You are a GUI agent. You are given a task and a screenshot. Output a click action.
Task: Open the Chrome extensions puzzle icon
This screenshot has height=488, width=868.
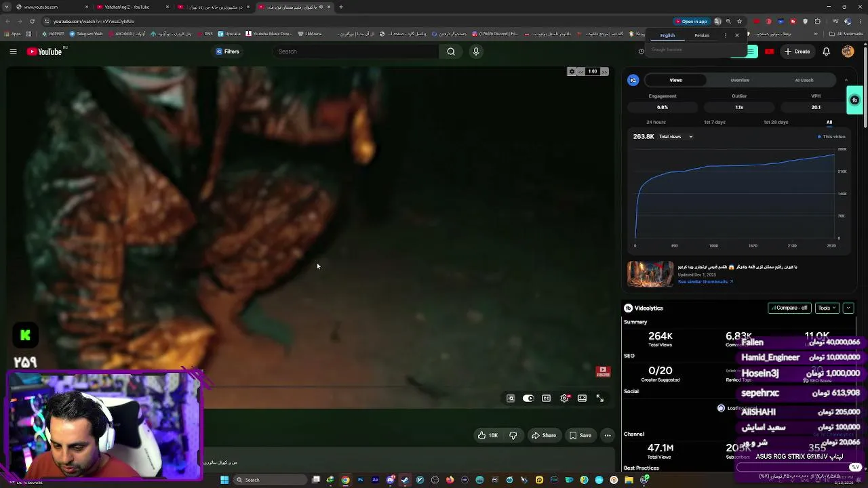[818, 21]
